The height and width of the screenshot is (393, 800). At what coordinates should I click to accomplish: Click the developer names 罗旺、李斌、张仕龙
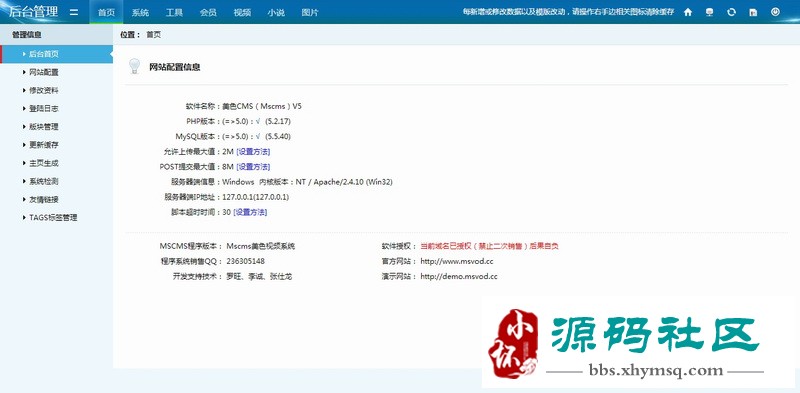pyautogui.click(x=259, y=277)
